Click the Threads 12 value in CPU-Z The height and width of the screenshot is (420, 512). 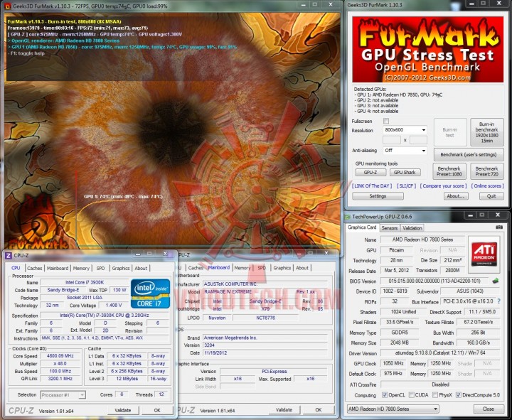click(x=161, y=394)
